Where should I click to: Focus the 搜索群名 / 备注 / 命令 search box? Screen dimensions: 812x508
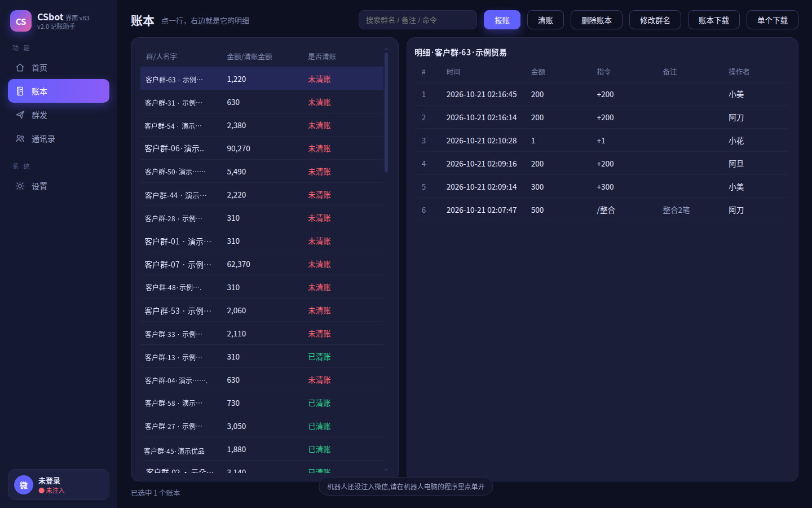[418, 20]
